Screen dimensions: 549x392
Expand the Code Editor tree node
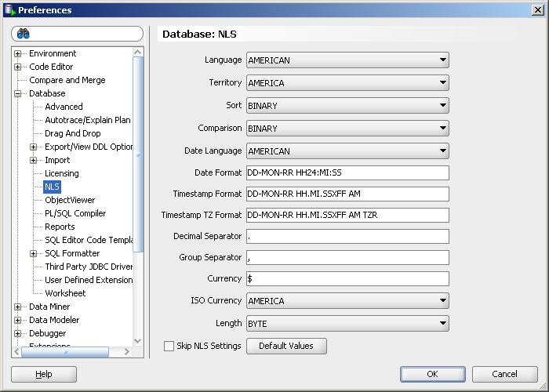coord(17,67)
